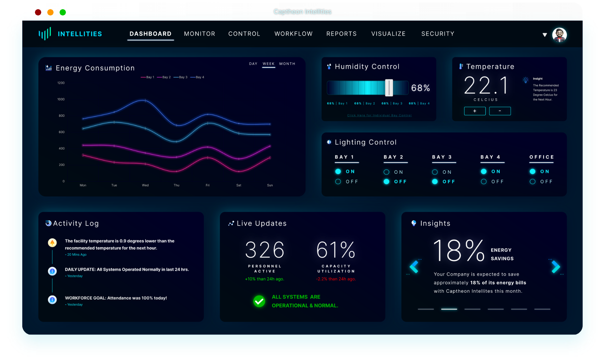Click the Temperature thermometer icon

pos(461,66)
